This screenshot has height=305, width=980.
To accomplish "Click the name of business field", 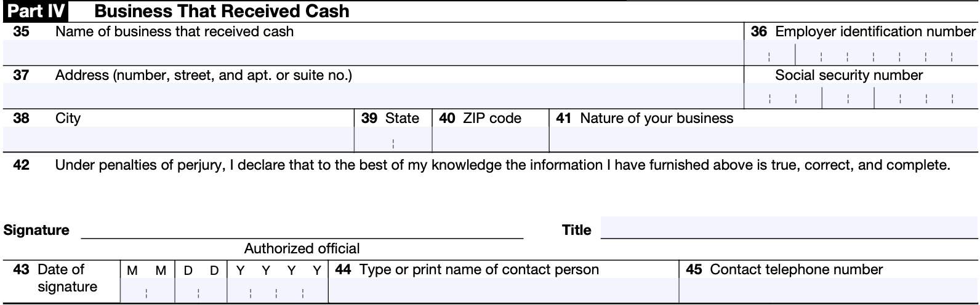I will point(373,53).
